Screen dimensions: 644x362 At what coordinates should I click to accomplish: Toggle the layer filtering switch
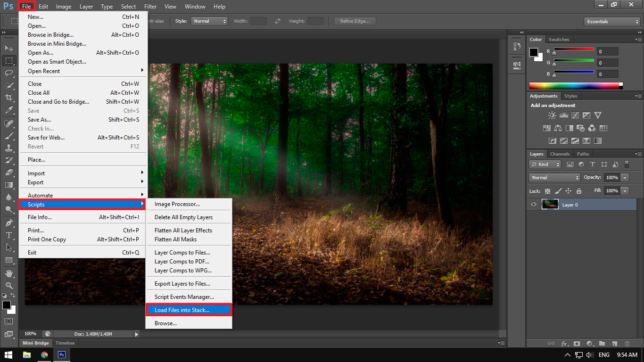[627, 164]
